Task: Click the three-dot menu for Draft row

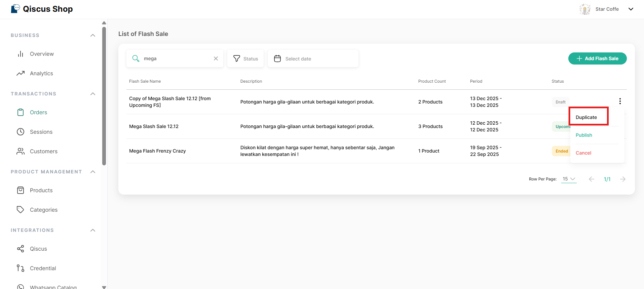Action: click(x=620, y=101)
